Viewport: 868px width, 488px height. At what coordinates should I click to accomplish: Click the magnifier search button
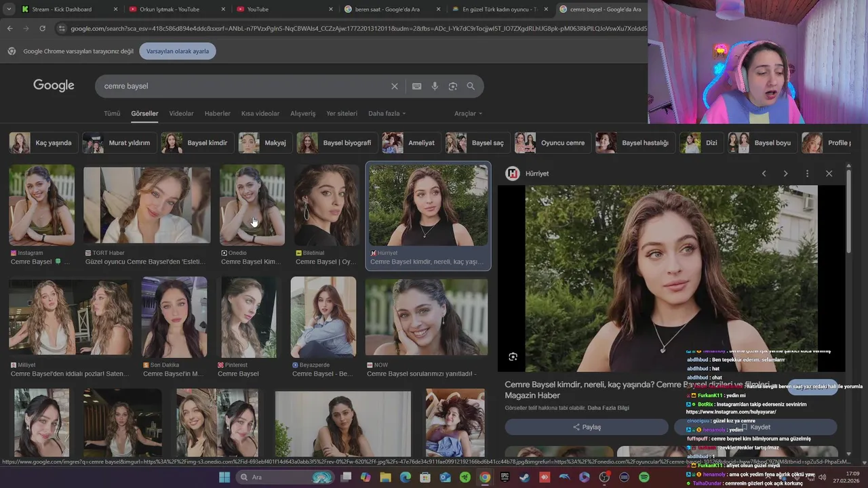point(471,86)
